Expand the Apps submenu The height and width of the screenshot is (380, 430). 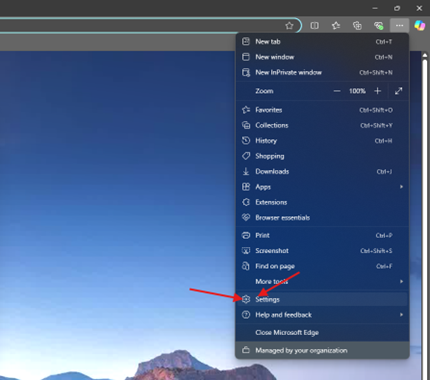(x=322, y=187)
